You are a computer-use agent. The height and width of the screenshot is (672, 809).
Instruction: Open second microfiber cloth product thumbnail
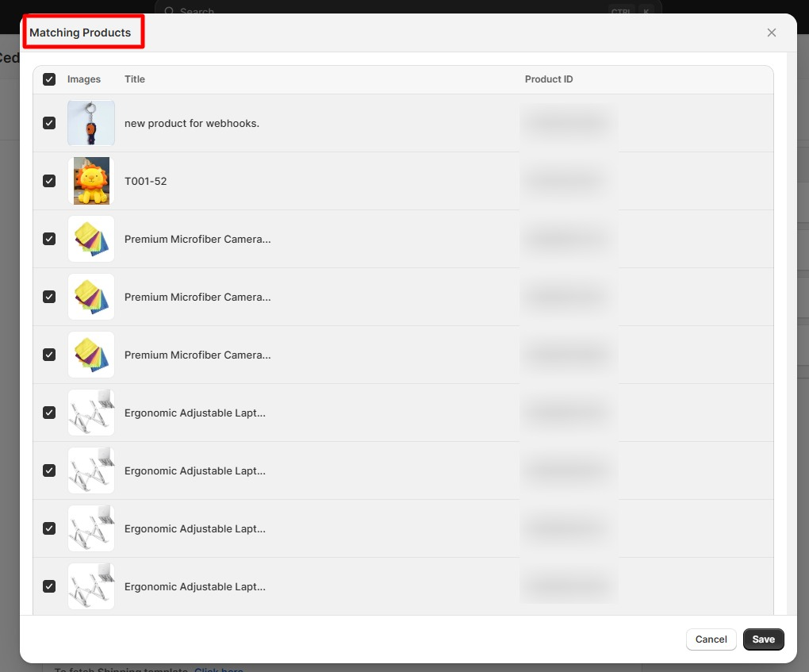(91, 297)
